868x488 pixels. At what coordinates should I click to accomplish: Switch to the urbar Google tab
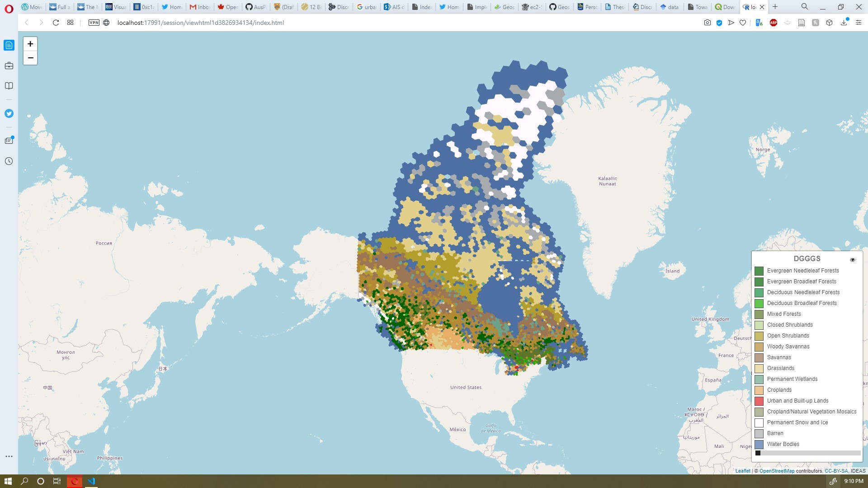click(367, 7)
